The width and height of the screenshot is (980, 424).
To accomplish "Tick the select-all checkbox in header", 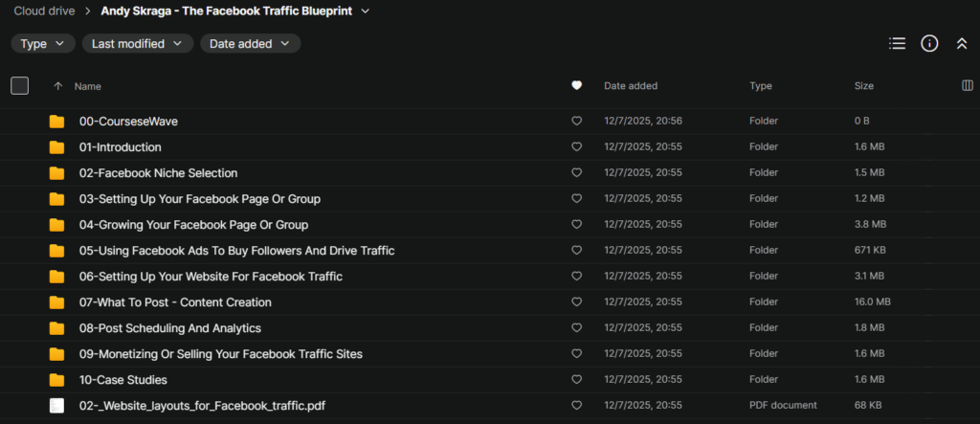I will pos(19,86).
